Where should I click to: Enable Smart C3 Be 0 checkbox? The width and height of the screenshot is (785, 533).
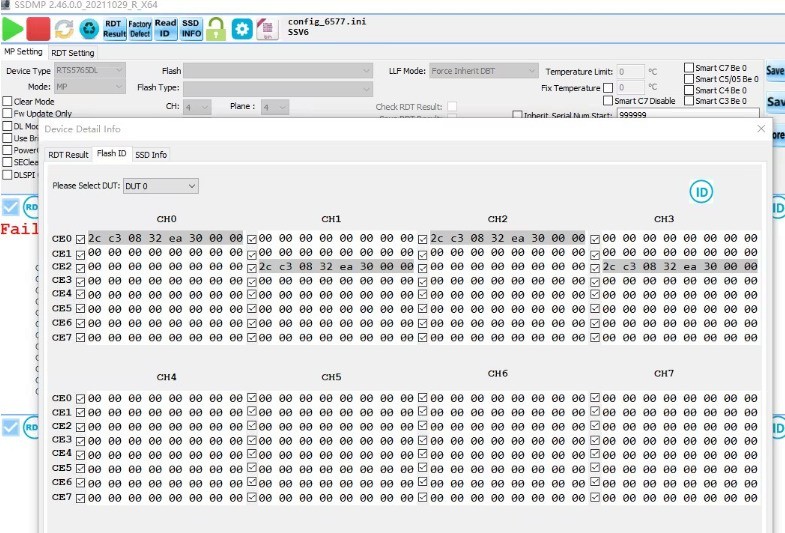click(x=689, y=101)
